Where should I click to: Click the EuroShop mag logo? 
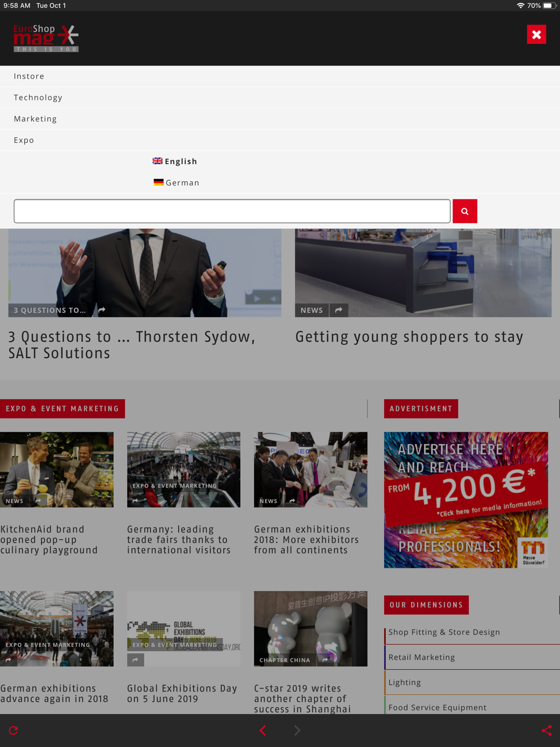[46, 38]
